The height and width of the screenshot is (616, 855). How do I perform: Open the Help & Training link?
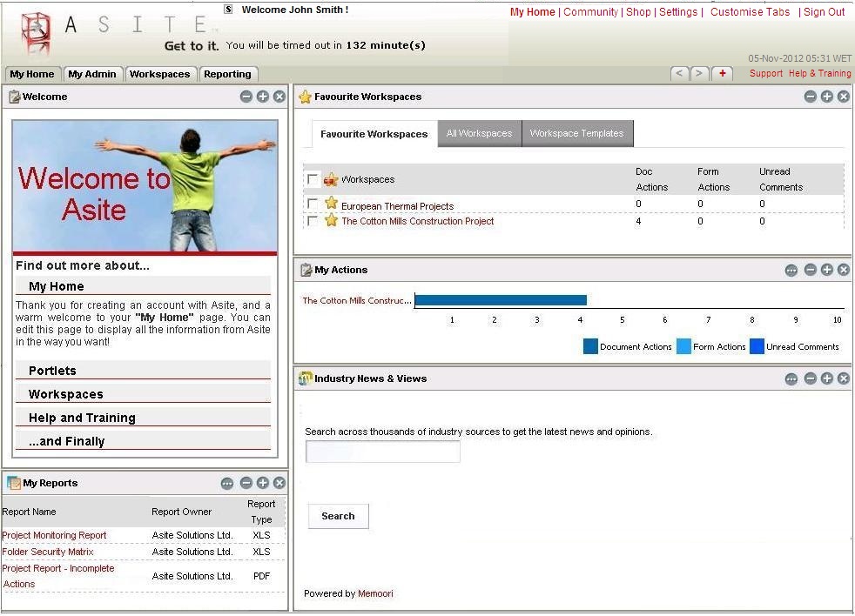(x=819, y=74)
